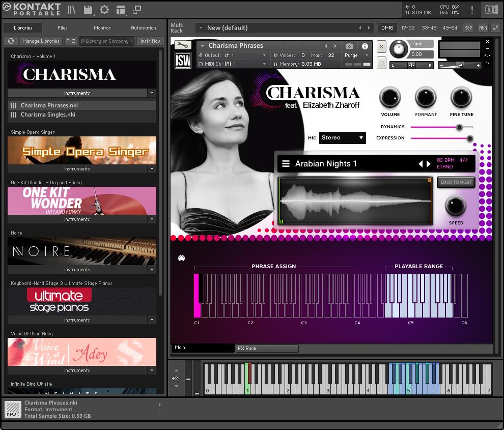Viewport: 504px width, 430px height.
Task: Open the New (default) multi rack dropdown
Action: [x=200, y=28]
